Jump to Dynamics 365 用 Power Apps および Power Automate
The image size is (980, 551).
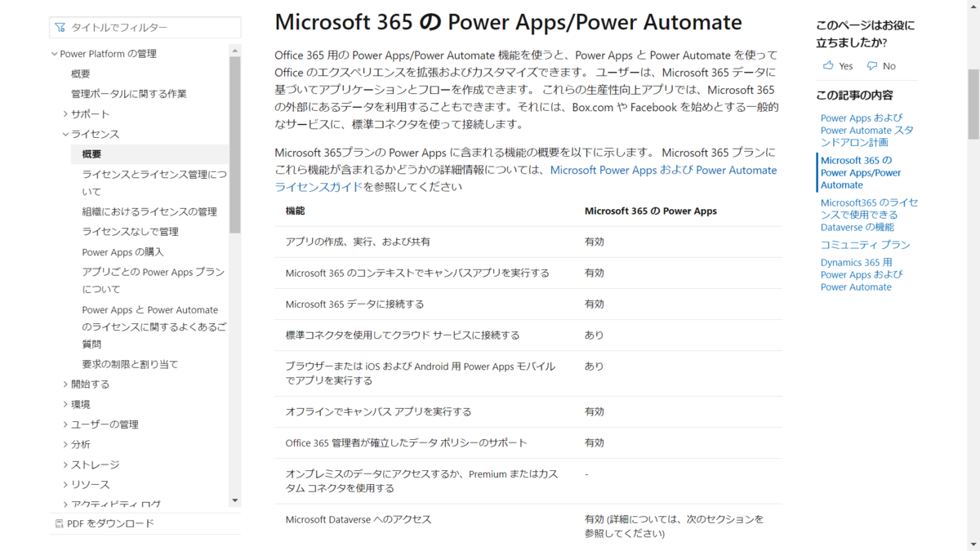pyautogui.click(x=861, y=275)
